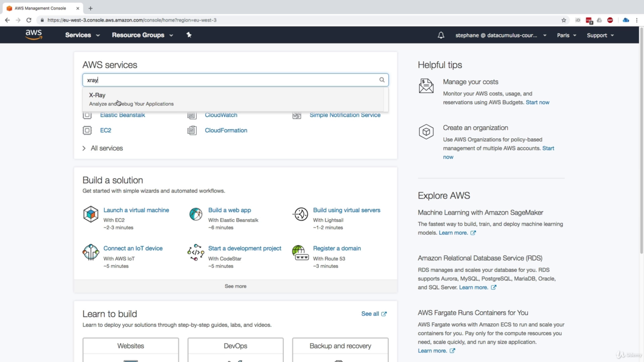
Task: Expand See more solutions
Action: tap(235, 286)
